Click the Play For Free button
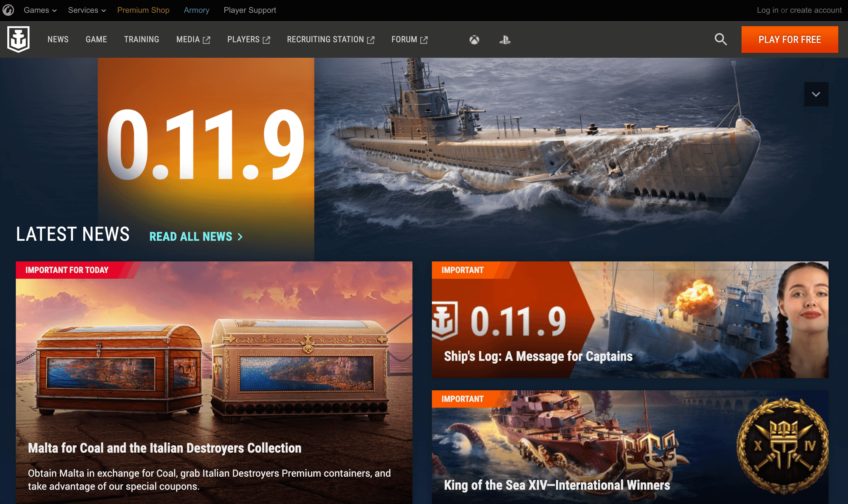This screenshot has width=848, height=504. coord(790,40)
